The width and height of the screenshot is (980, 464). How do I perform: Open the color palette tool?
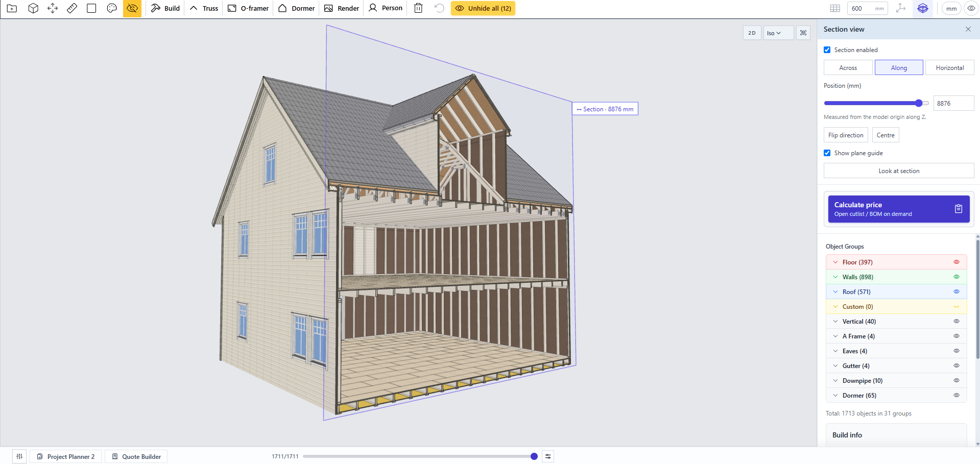coord(112,8)
